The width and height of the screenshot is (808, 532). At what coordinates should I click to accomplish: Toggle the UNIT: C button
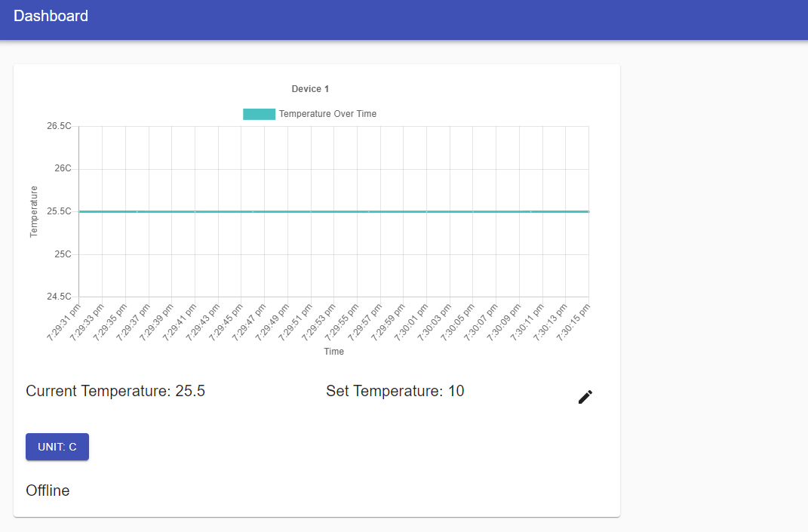tap(57, 447)
